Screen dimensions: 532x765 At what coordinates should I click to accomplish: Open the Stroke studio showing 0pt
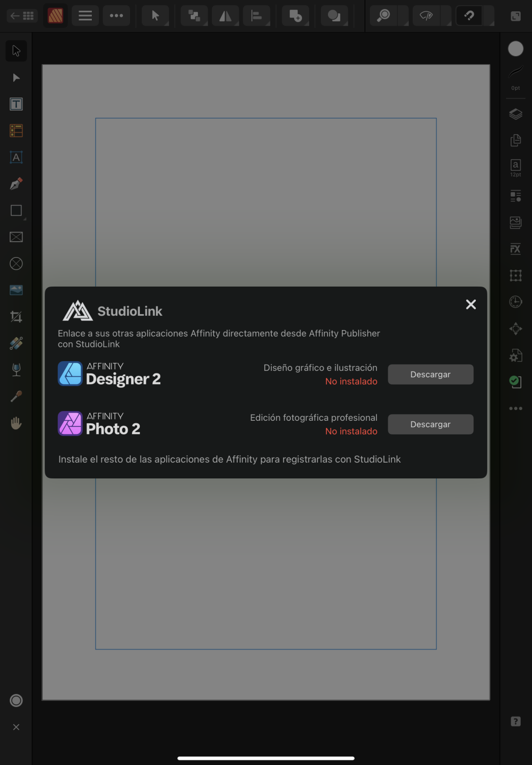516,78
